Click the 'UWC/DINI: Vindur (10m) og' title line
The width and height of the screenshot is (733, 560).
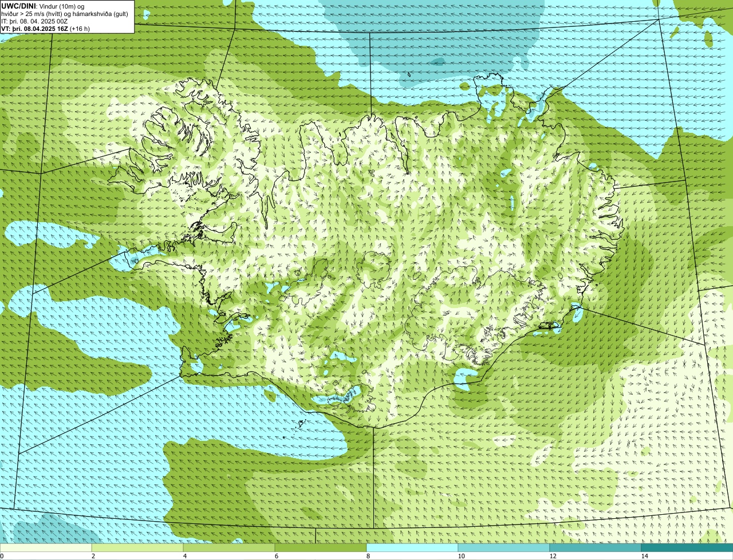click(43, 6)
